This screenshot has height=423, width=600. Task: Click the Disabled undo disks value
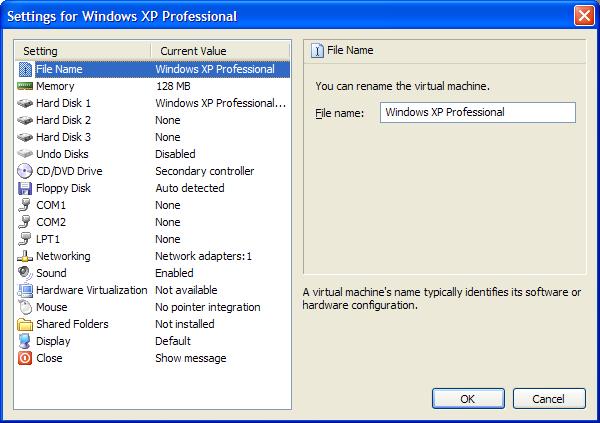(175, 154)
